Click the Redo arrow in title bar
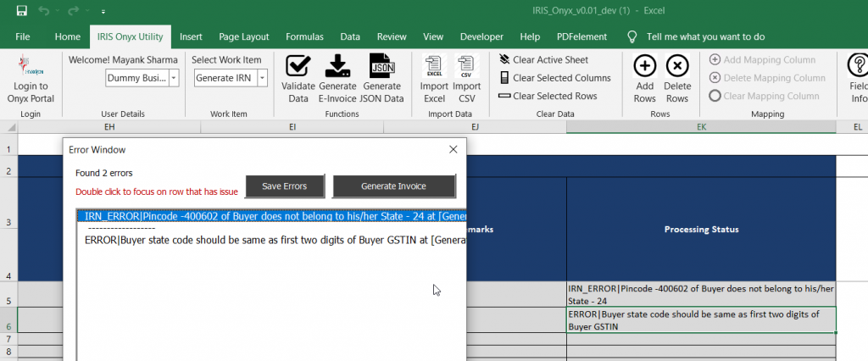 point(74,10)
